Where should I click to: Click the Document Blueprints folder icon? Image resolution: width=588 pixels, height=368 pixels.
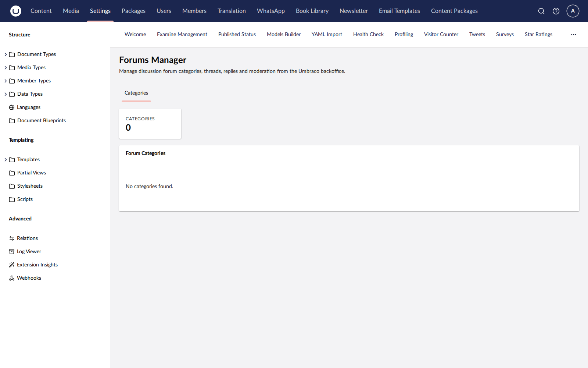click(12, 121)
